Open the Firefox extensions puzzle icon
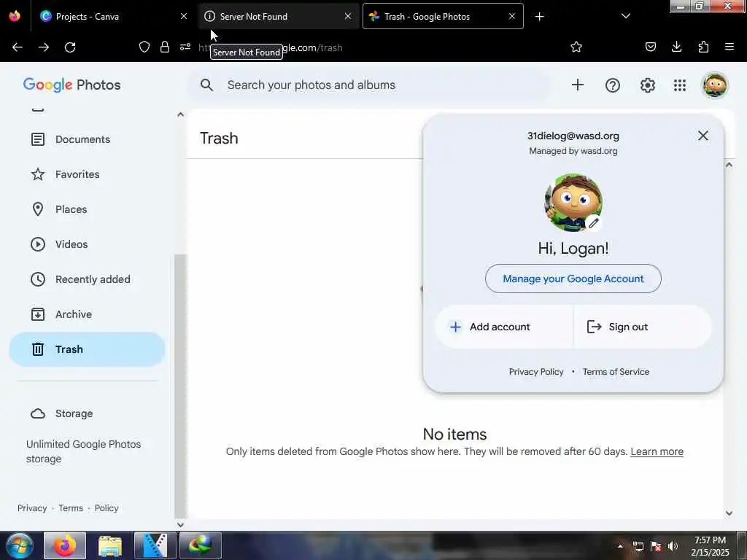 click(x=703, y=47)
